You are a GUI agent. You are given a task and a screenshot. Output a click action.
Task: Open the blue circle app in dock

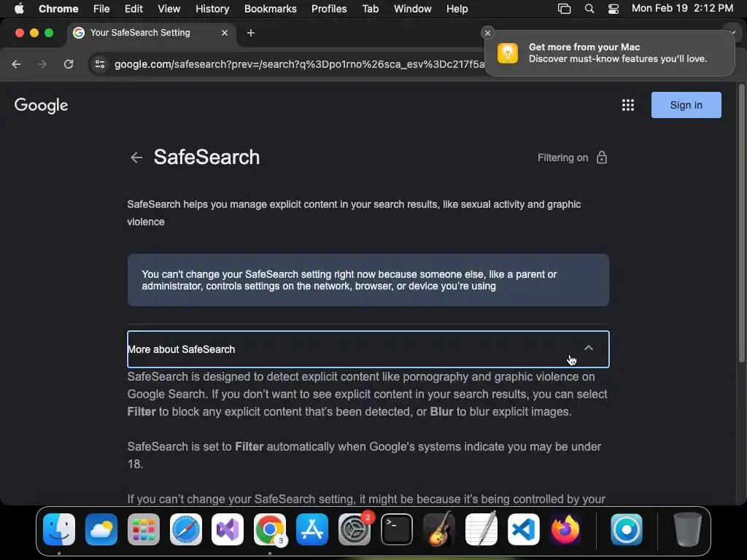coord(626,529)
